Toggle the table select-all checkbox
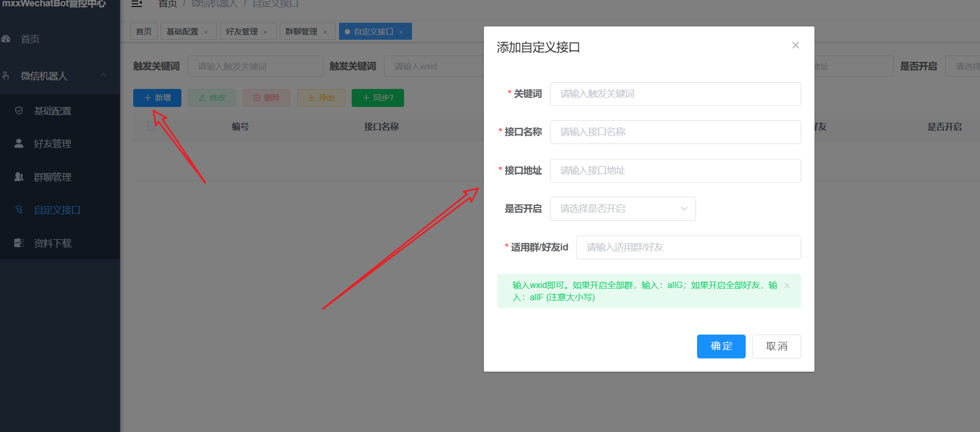980x432 pixels. pos(151,127)
